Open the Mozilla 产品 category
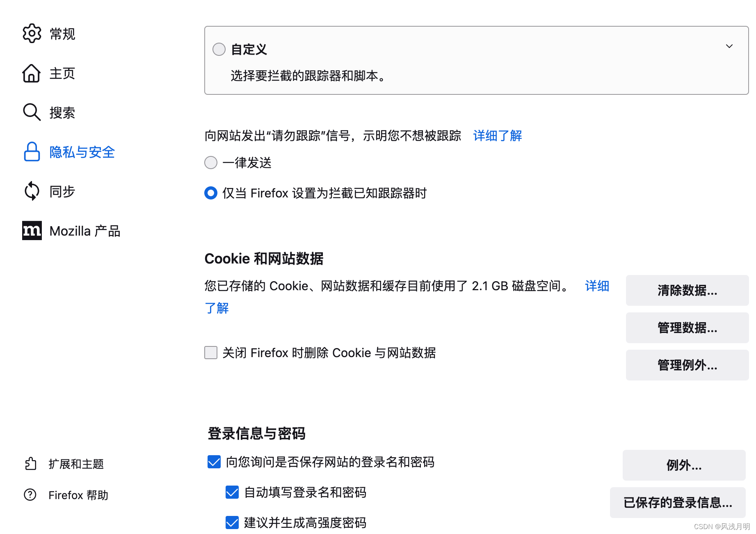The height and width of the screenshot is (534, 756). pyautogui.click(x=85, y=231)
